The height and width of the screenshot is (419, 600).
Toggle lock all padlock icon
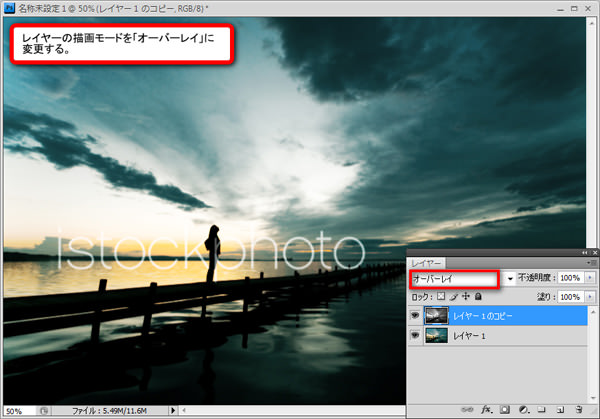478,297
